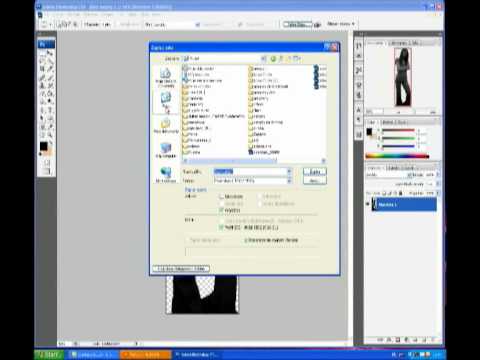Open the view menu icon in dialog toolbar
Viewport: 480px width, 360px height.
tap(297, 59)
